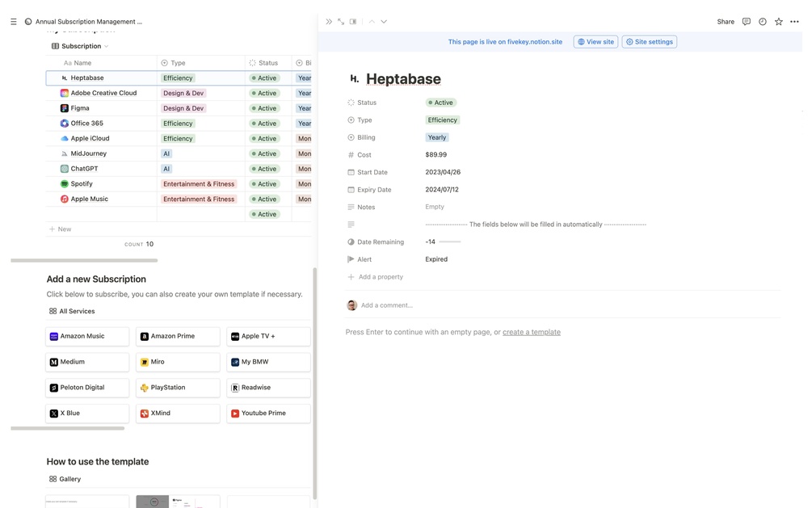Open the sidebar hamburger menu
Viewport: 812px width, 508px height.
(14, 22)
